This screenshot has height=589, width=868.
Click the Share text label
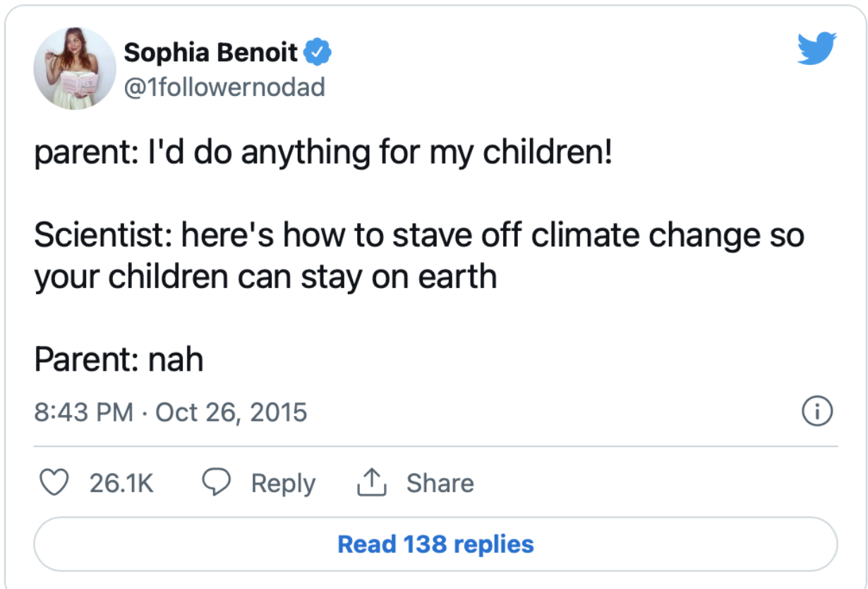(440, 484)
